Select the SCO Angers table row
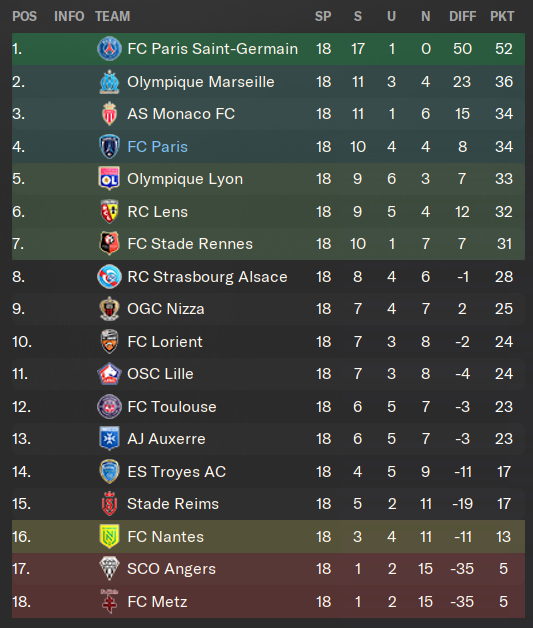 tap(268, 569)
